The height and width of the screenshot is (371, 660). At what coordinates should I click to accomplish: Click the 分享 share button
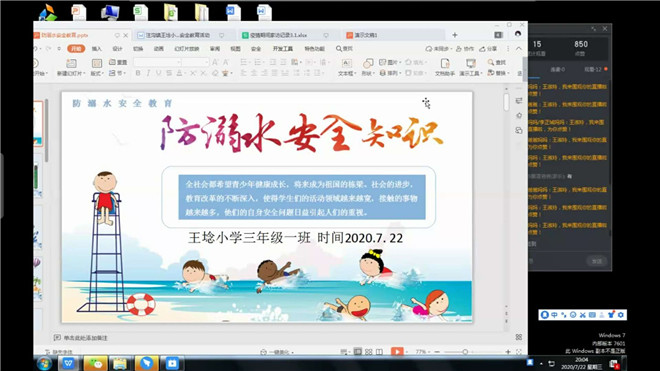(488, 49)
